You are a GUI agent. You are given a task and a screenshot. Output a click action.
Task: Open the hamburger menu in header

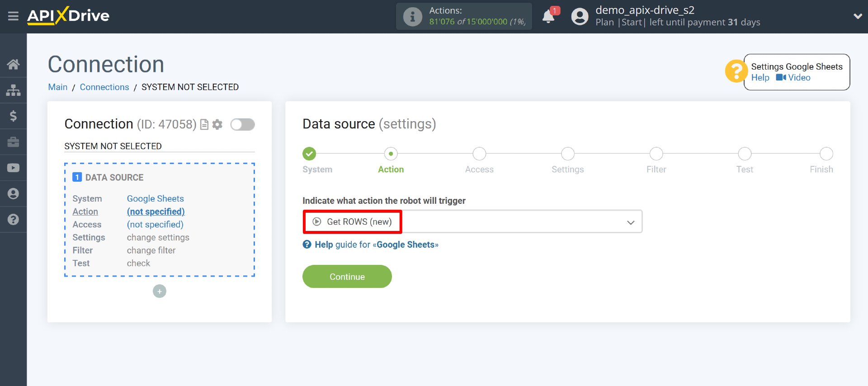coord(13,16)
